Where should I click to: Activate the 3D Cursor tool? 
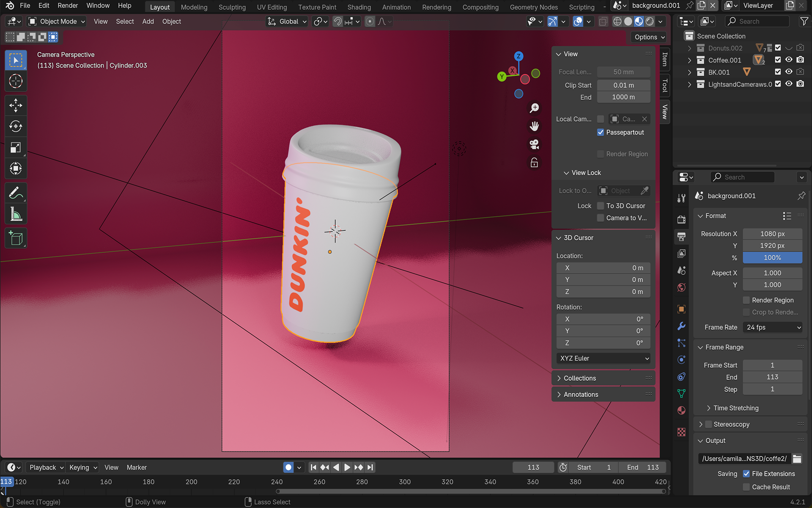16,81
